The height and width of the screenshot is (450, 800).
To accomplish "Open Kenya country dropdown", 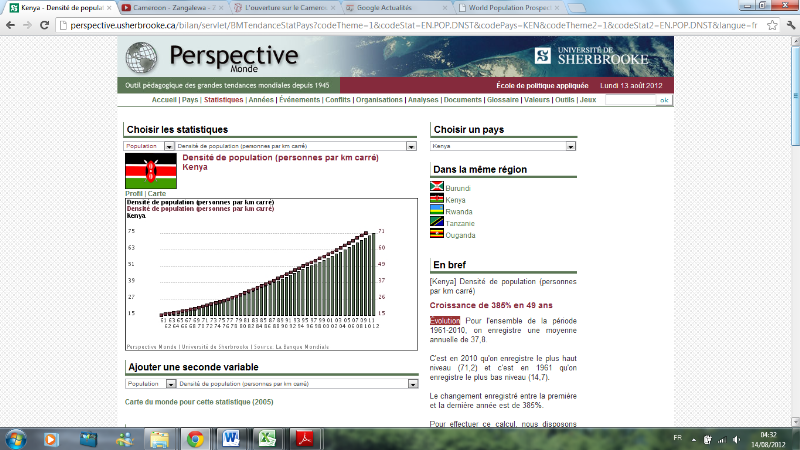I will (x=503, y=146).
